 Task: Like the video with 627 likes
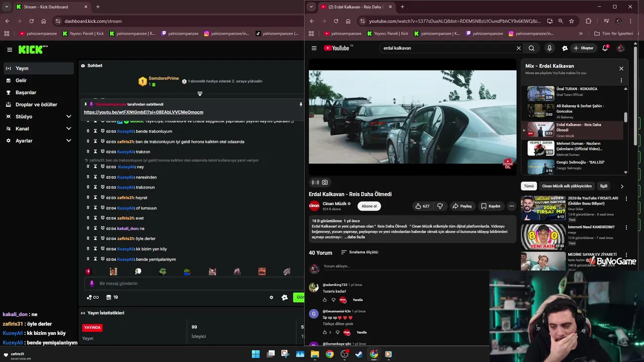422,206
